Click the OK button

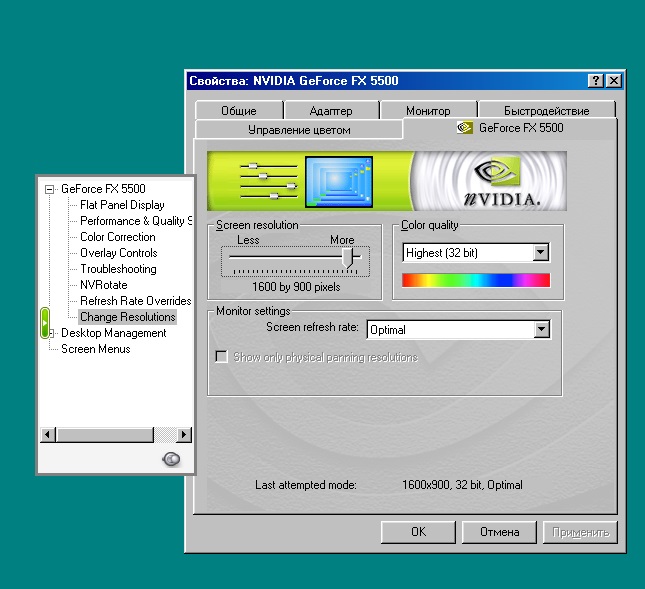coord(418,532)
